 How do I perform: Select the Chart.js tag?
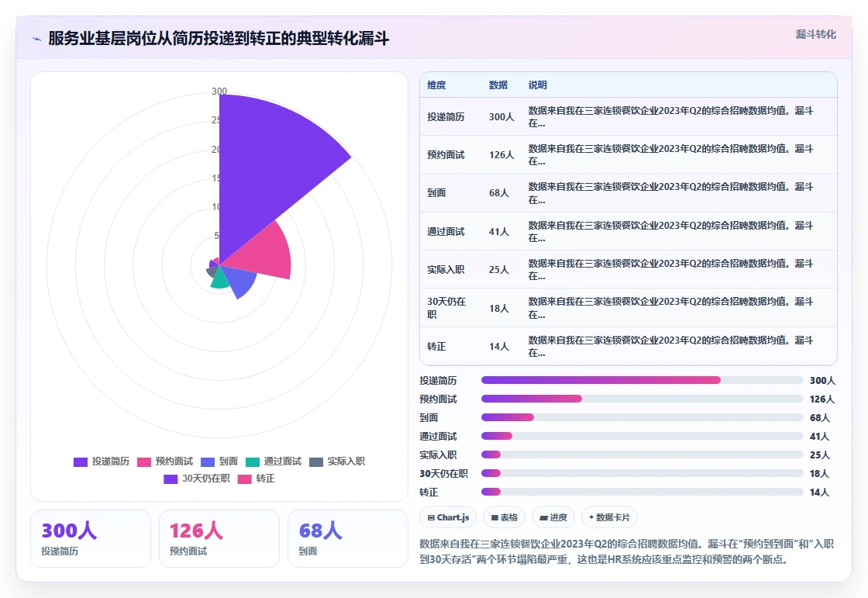(449, 517)
